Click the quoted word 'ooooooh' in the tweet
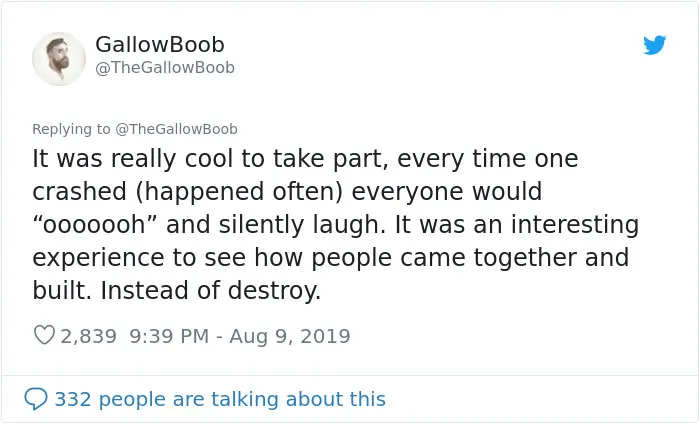This screenshot has width=700, height=424. (94, 224)
